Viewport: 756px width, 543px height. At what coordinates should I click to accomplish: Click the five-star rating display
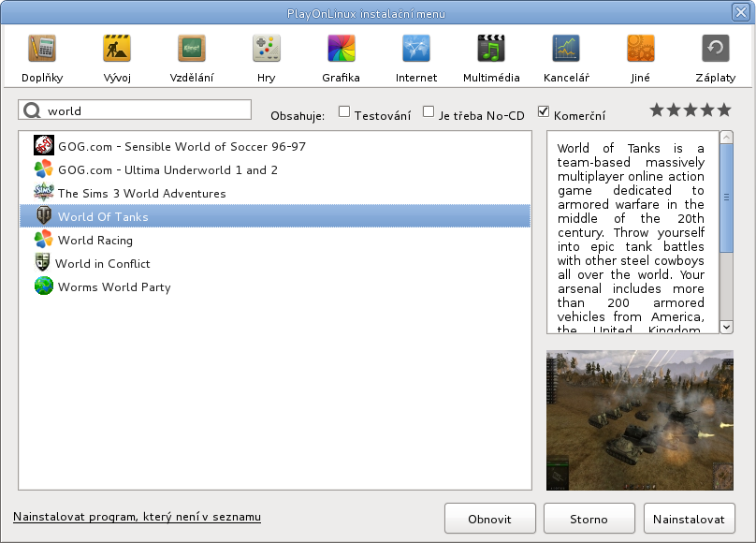(691, 110)
